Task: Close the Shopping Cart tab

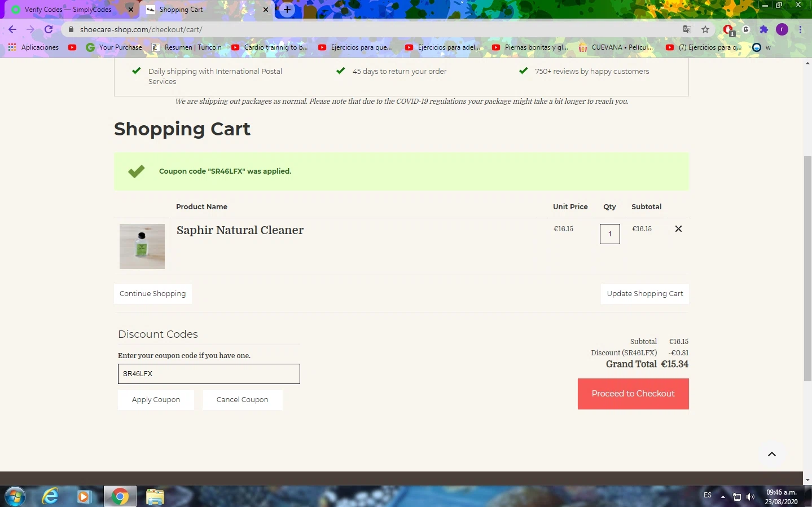Action: click(x=266, y=10)
